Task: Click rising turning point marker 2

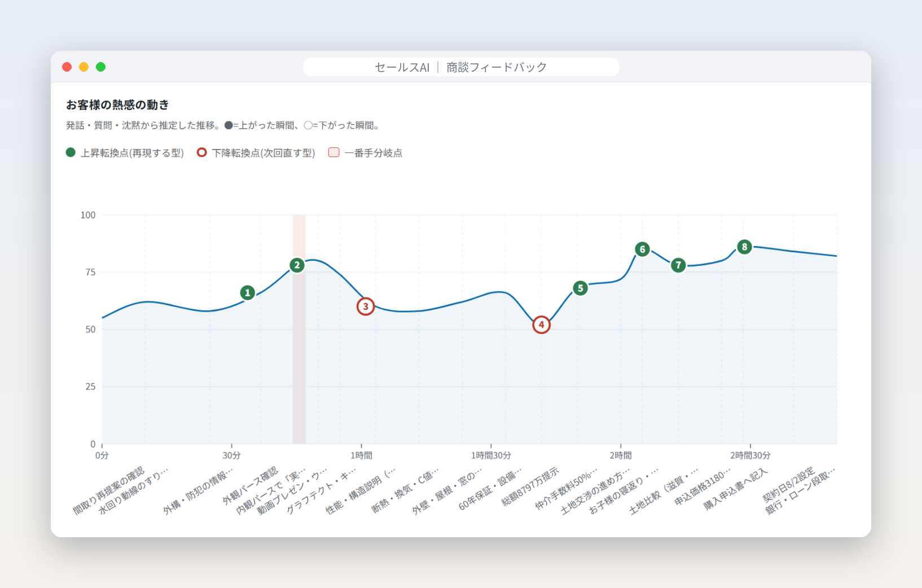Action: (297, 265)
